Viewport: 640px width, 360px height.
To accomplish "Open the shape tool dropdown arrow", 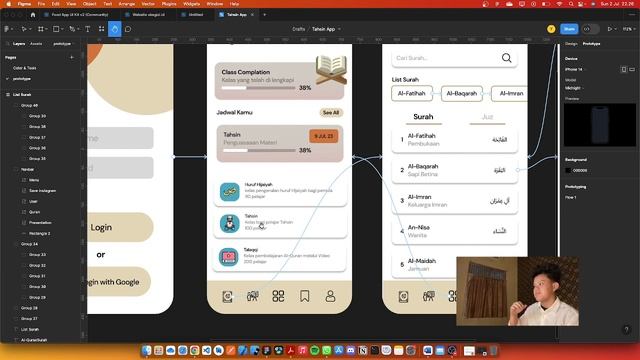I will [62, 29].
